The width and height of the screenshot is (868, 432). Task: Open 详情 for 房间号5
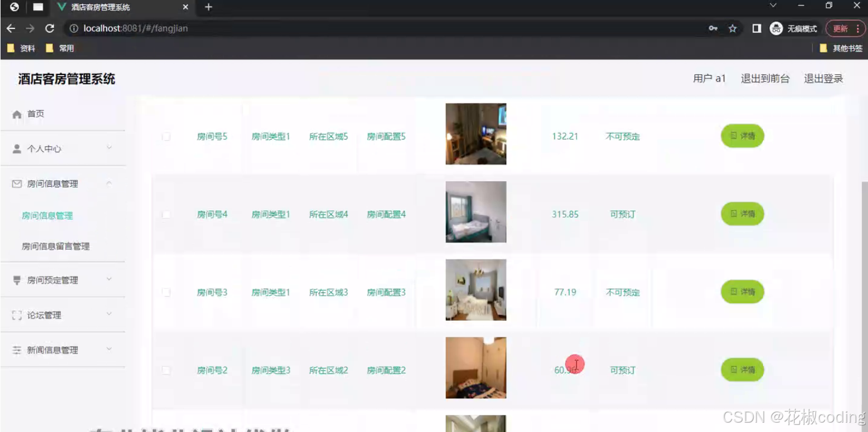tap(742, 136)
